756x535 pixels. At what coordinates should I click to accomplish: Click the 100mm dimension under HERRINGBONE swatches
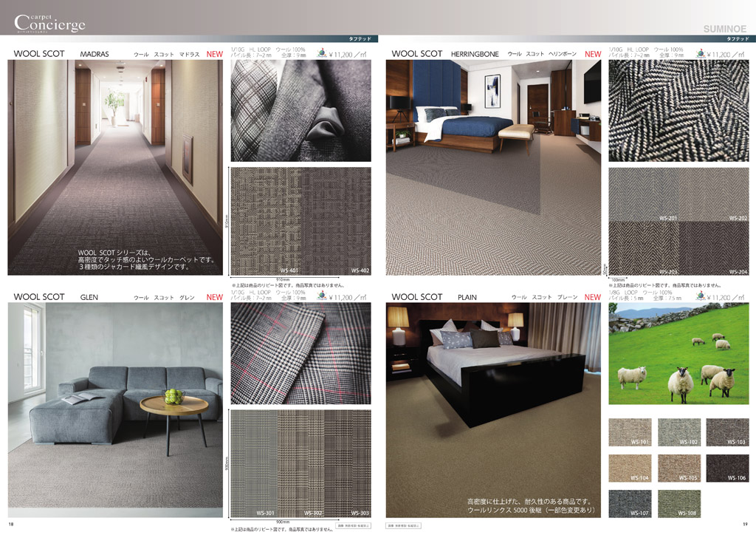[619, 280]
